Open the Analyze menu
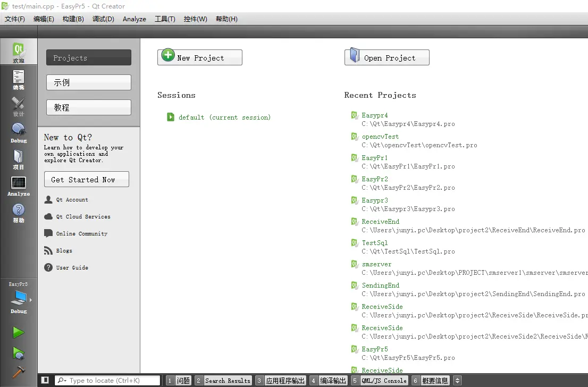Image resolution: width=588 pixels, height=387 pixels. (135, 19)
